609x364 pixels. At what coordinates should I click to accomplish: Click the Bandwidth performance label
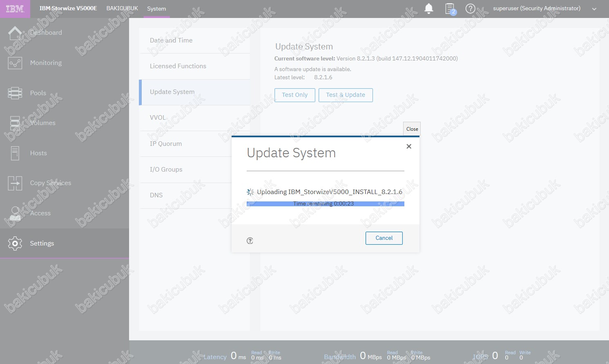tap(340, 357)
